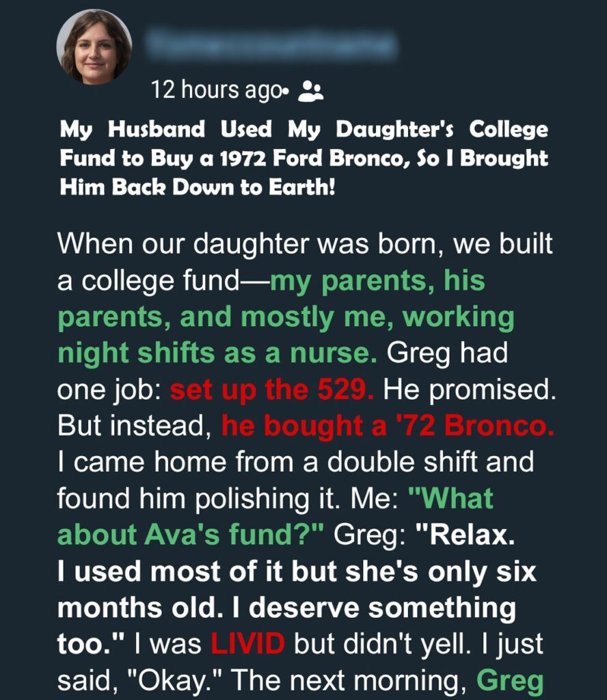607x700 pixels.
Task: Click the dot separator beside the timestamp
Action: tap(286, 92)
